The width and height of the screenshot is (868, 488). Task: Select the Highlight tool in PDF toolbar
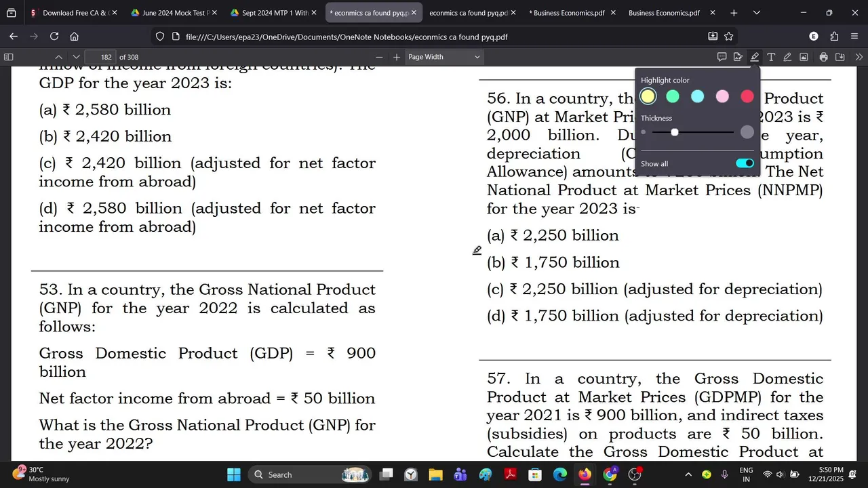click(x=754, y=57)
